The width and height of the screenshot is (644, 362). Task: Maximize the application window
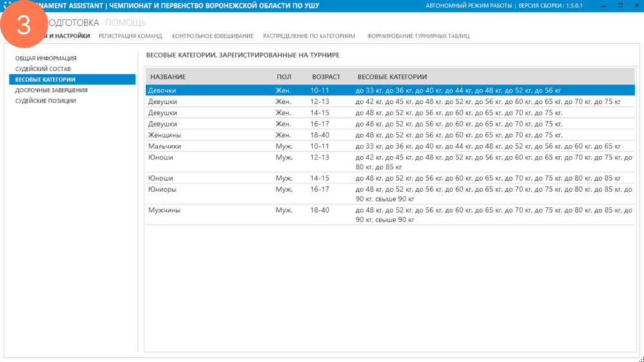(620, 6)
